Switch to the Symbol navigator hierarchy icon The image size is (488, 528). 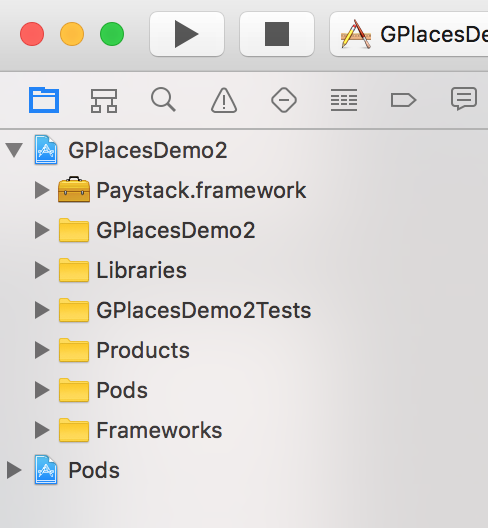click(x=104, y=100)
